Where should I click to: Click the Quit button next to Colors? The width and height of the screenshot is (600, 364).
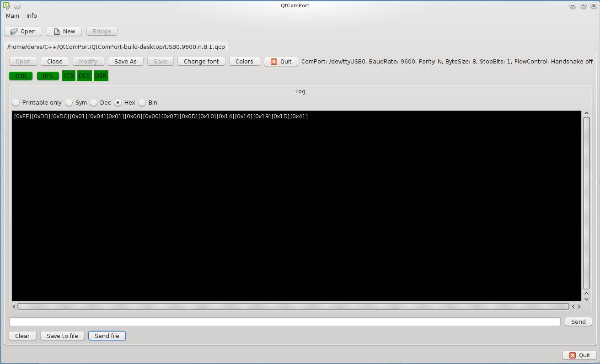coord(281,61)
